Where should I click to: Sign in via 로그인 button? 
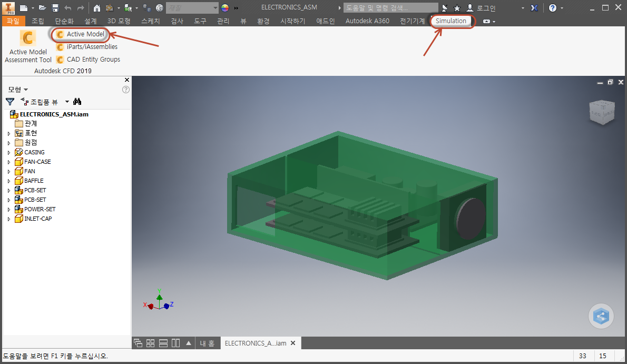pyautogui.click(x=481, y=8)
